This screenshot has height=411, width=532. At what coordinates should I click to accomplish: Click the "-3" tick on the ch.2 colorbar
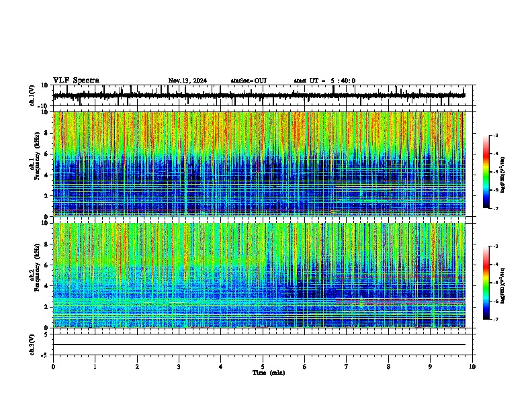click(496, 246)
